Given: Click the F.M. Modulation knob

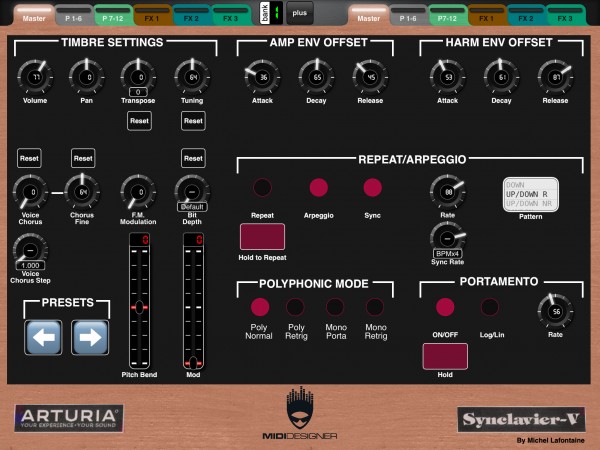Looking at the screenshot, I should point(138,192).
